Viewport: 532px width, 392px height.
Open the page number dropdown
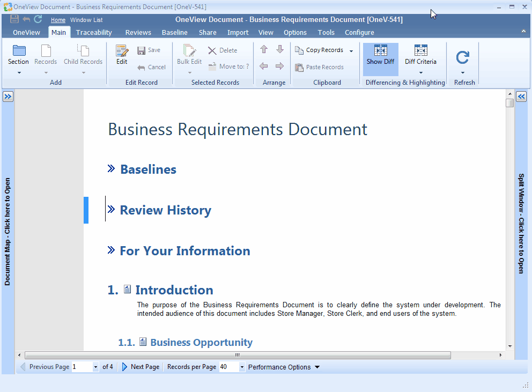point(95,367)
